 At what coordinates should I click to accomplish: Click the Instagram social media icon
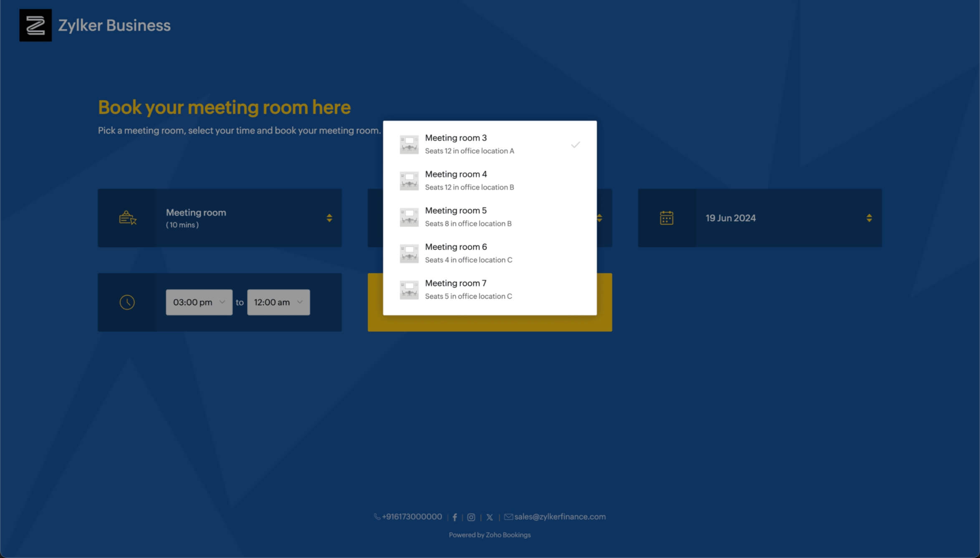click(471, 516)
